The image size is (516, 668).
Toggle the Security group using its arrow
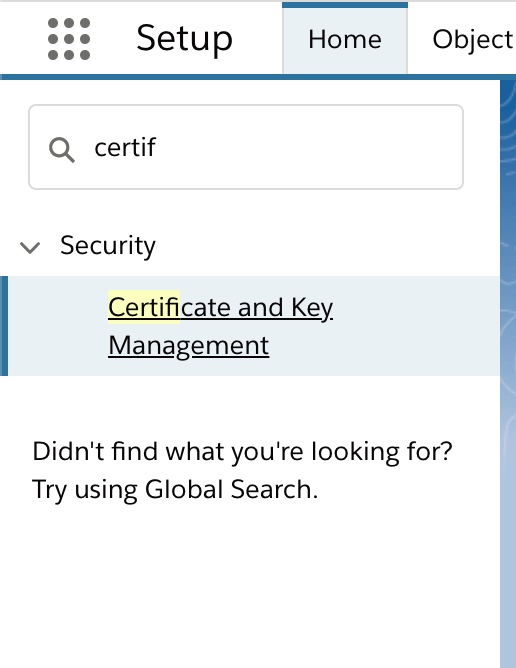tap(30, 247)
